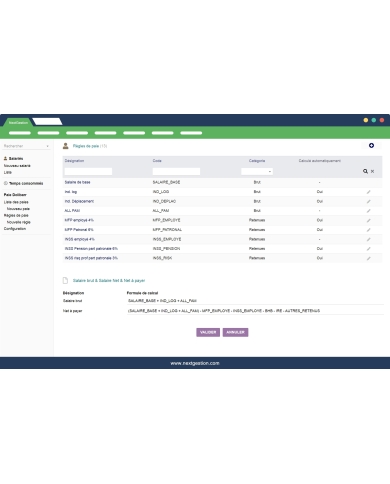
Task: Open Nouvelle paie in sidebar
Action: tap(18, 209)
